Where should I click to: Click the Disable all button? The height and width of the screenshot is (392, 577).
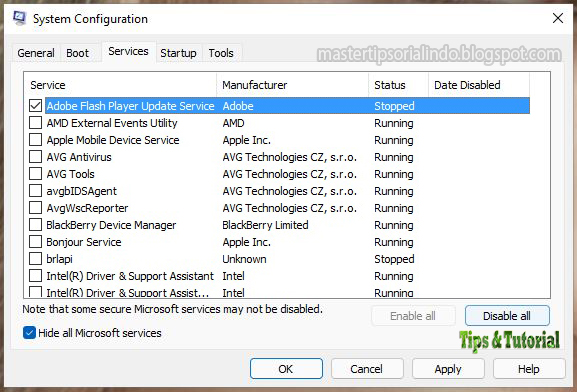(507, 316)
